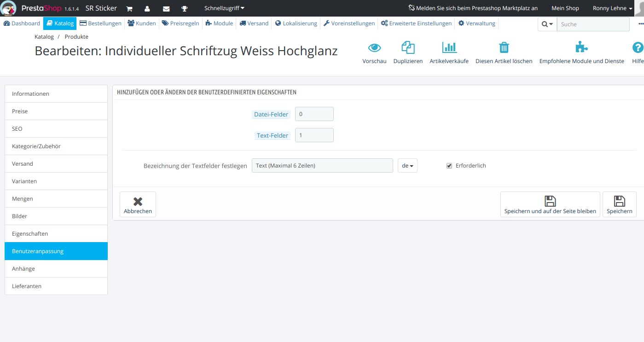Open the messages envelope icon
Screen dimensions: 644x342
[166, 9]
